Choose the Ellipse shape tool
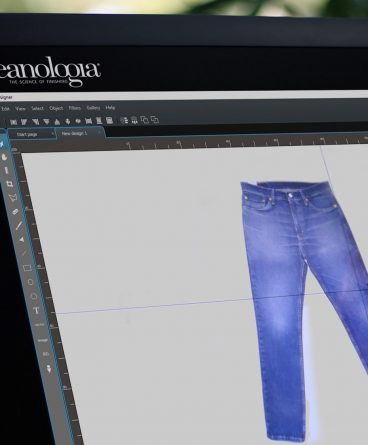Viewport: 368px width, 445px height. [30, 282]
